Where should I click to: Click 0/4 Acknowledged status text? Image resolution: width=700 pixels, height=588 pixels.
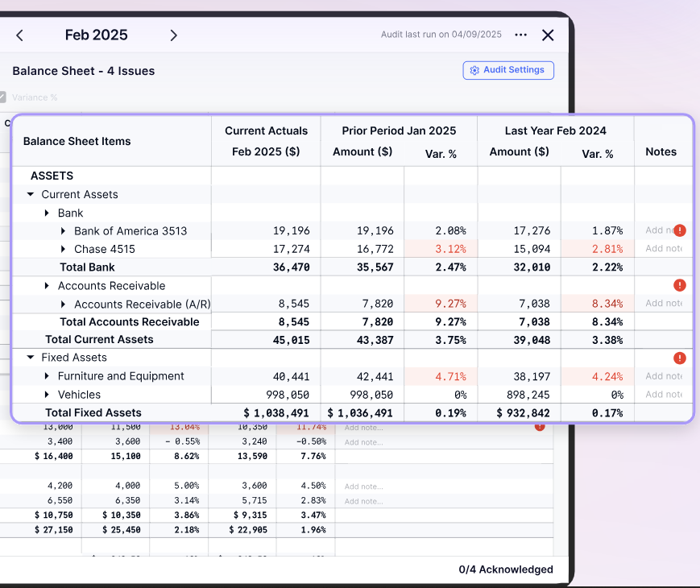(505, 569)
